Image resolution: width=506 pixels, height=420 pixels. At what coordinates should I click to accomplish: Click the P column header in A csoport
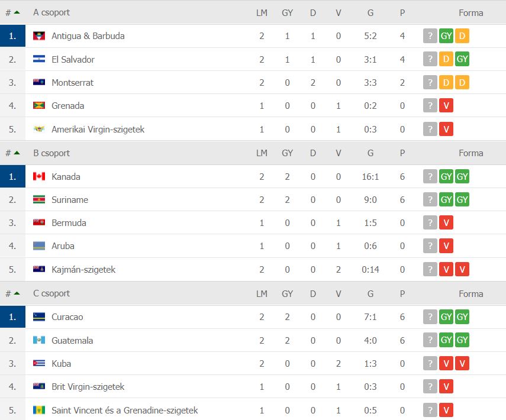coord(402,13)
